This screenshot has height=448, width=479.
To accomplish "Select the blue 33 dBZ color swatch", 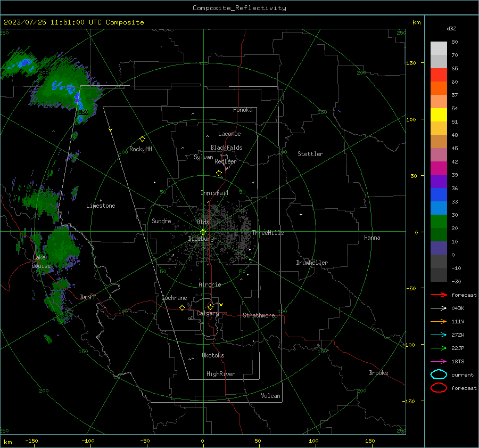I will click(x=439, y=194).
